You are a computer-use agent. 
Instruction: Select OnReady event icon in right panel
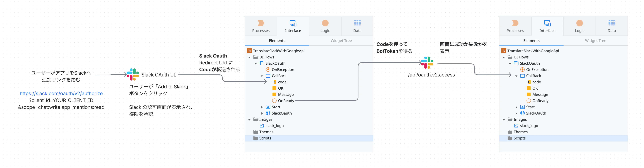click(x=529, y=101)
